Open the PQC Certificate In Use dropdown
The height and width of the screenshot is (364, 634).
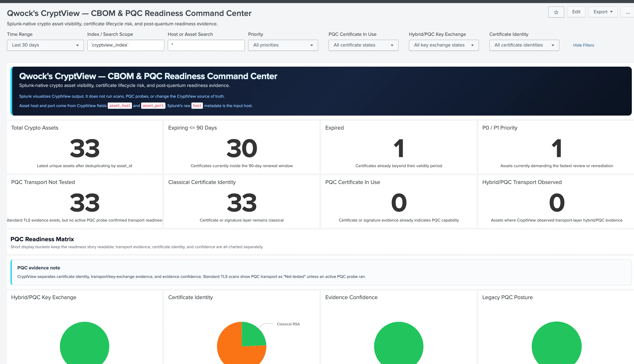coord(363,45)
